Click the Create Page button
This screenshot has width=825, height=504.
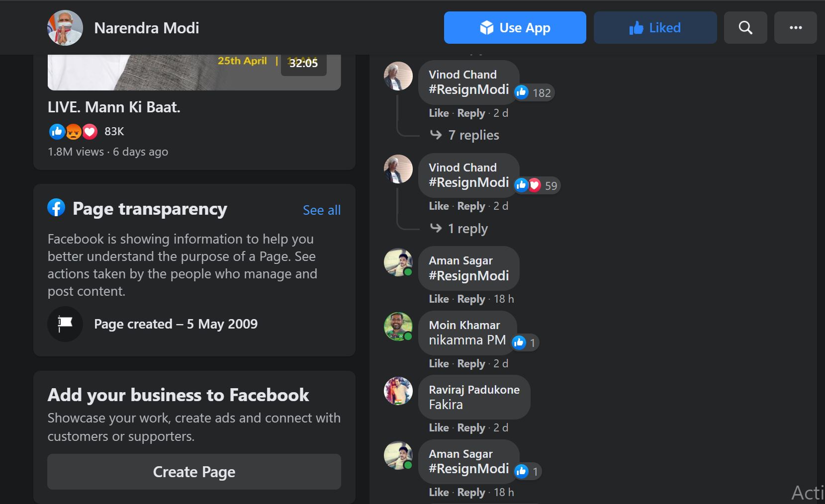tap(194, 472)
